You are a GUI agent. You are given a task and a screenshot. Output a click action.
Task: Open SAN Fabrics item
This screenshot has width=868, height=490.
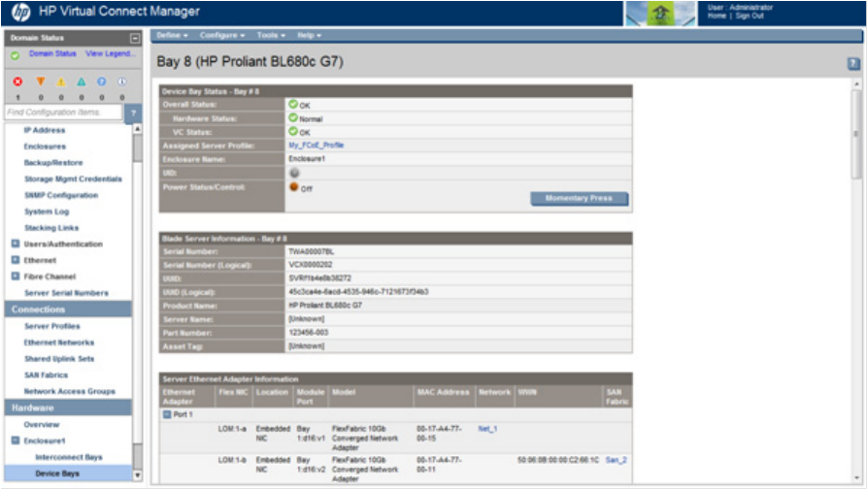click(x=46, y=375)
